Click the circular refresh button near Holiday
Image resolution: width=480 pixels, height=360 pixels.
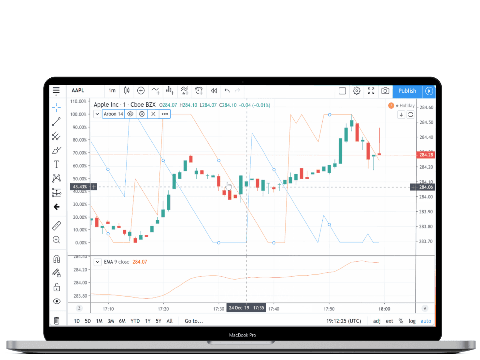[x=410, y=115]
